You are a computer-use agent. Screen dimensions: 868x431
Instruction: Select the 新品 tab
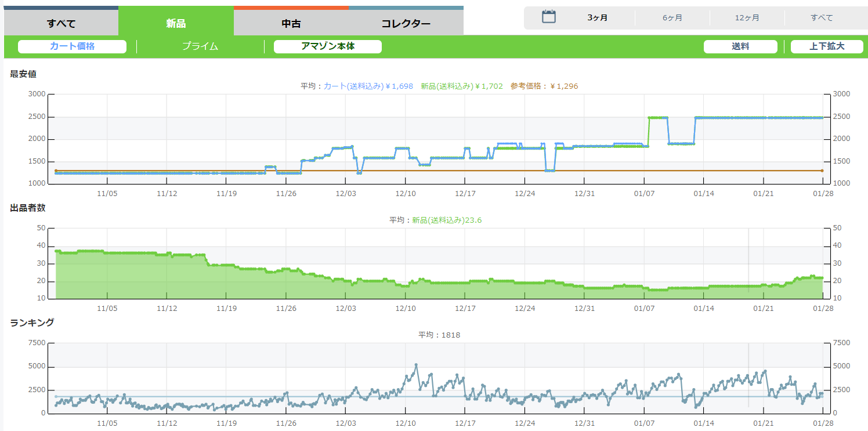(x=176, y=24)
